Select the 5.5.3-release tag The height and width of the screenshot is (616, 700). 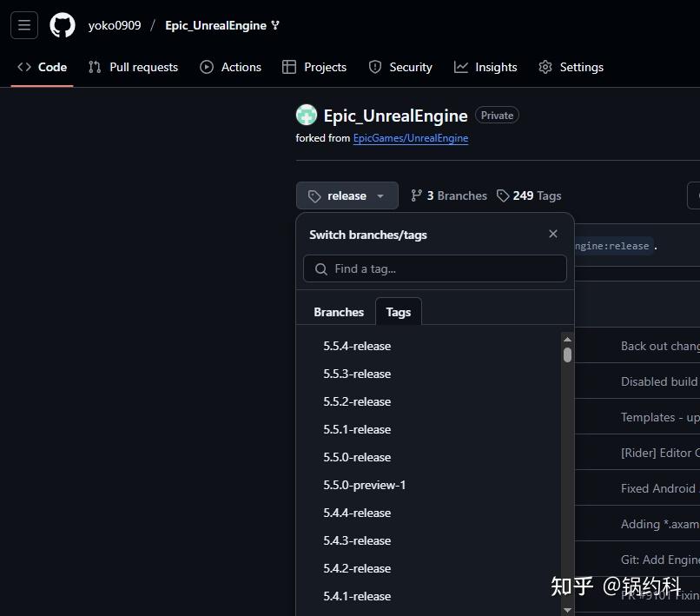[357, 374]
